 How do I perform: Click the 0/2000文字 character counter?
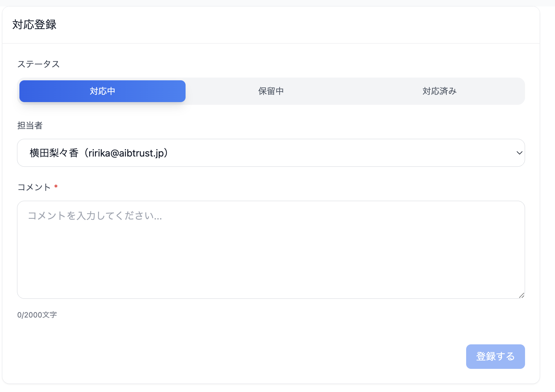(x=37, y=314)
